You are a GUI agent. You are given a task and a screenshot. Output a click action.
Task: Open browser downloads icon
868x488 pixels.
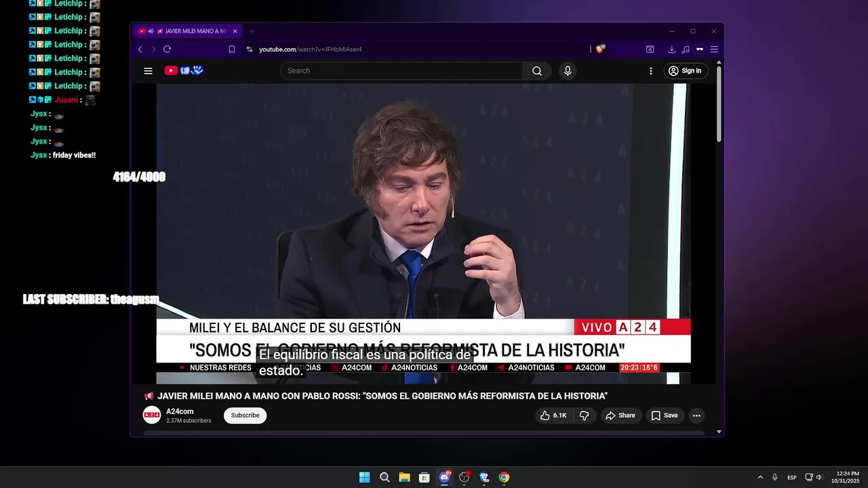coord(671,49)
